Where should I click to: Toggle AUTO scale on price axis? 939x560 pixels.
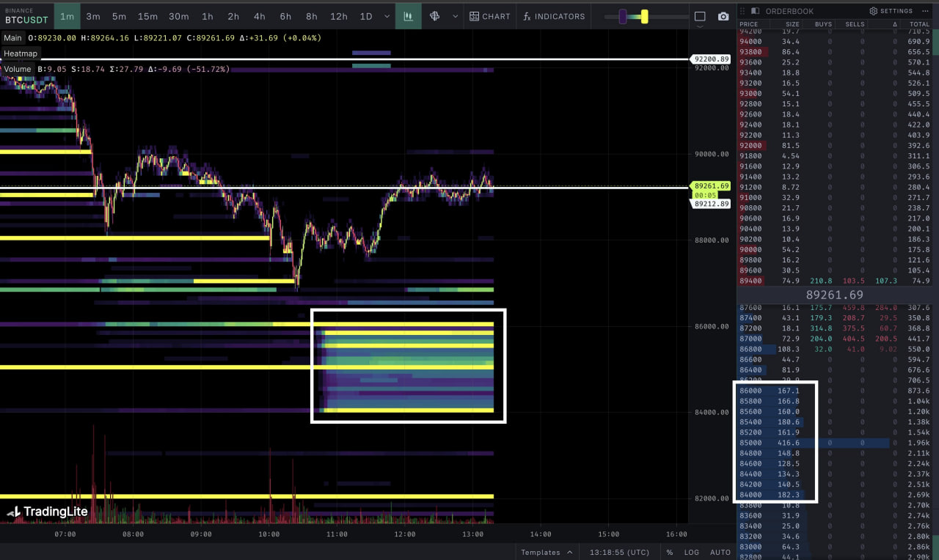click(x=720, y=552)
